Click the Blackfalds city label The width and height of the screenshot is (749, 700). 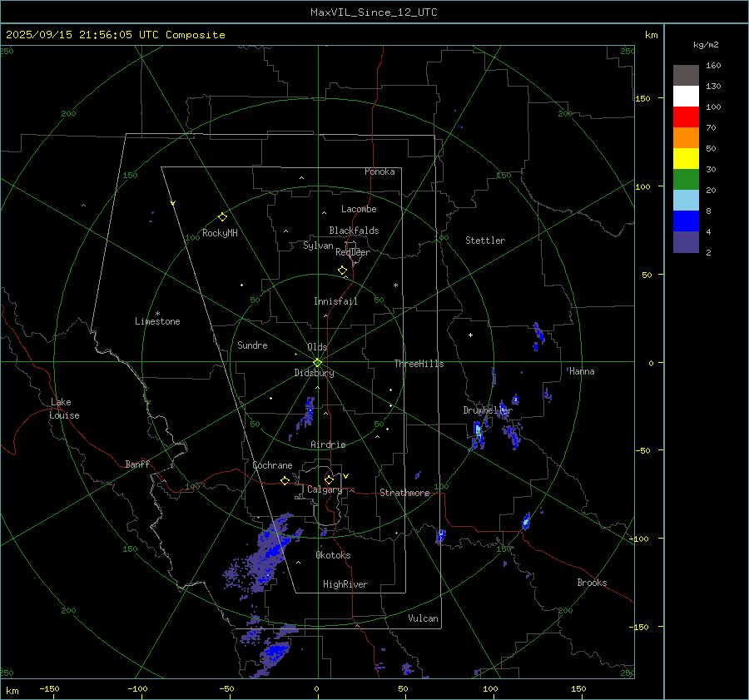[x=354, y=231]
